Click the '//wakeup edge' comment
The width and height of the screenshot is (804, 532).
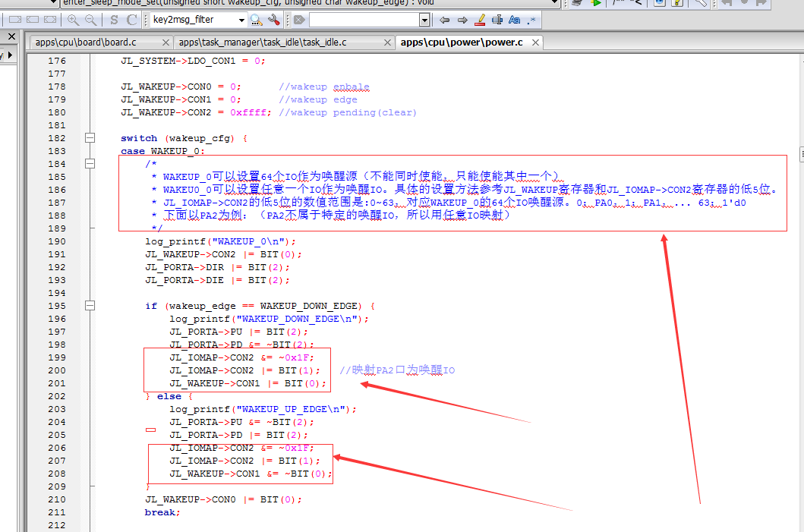318,99
